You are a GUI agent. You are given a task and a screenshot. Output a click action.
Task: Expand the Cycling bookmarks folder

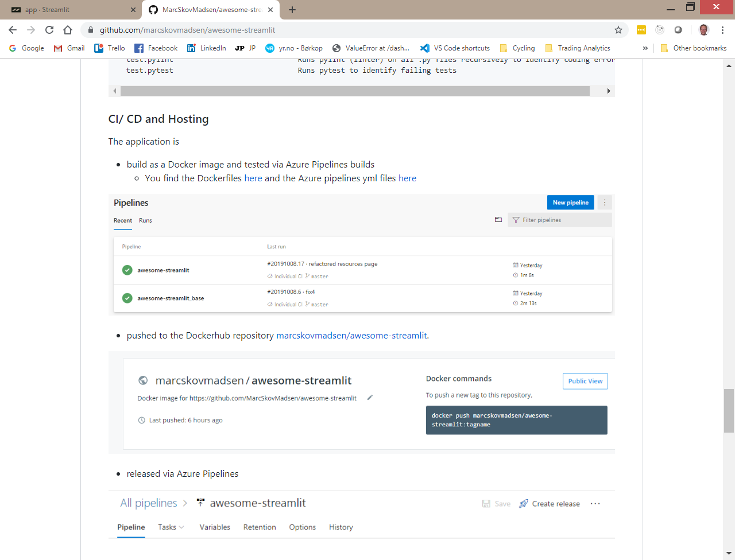(517, 48)
